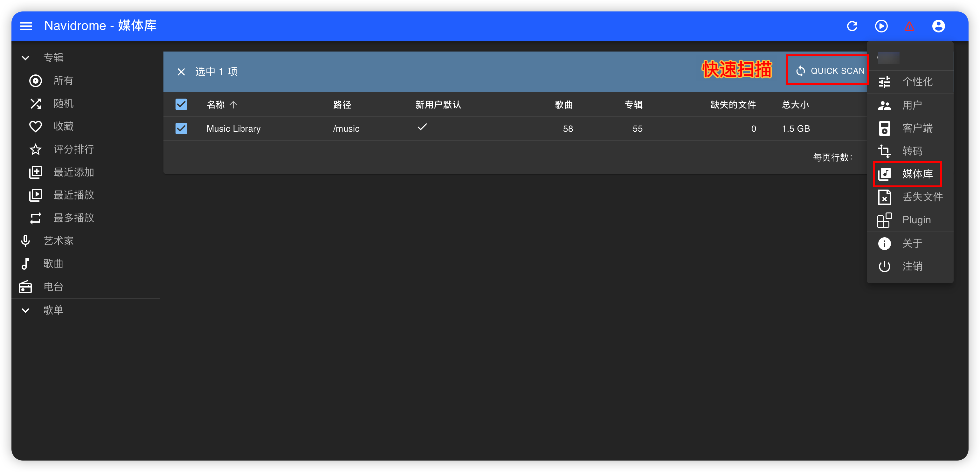Click the 评分排行 star icon
Image resolution: width=980 pixels, height=472 pixels.
[35, 149]
